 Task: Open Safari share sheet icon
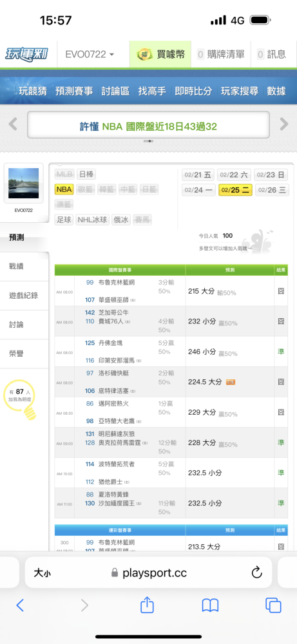point(147,605)
